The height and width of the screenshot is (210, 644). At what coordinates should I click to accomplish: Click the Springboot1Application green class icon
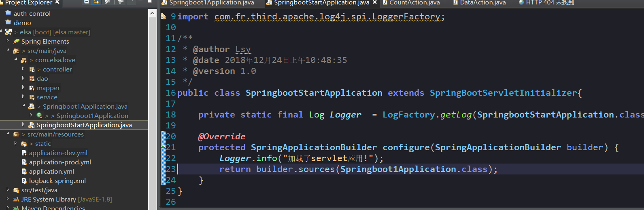click(x=39, y=115)
